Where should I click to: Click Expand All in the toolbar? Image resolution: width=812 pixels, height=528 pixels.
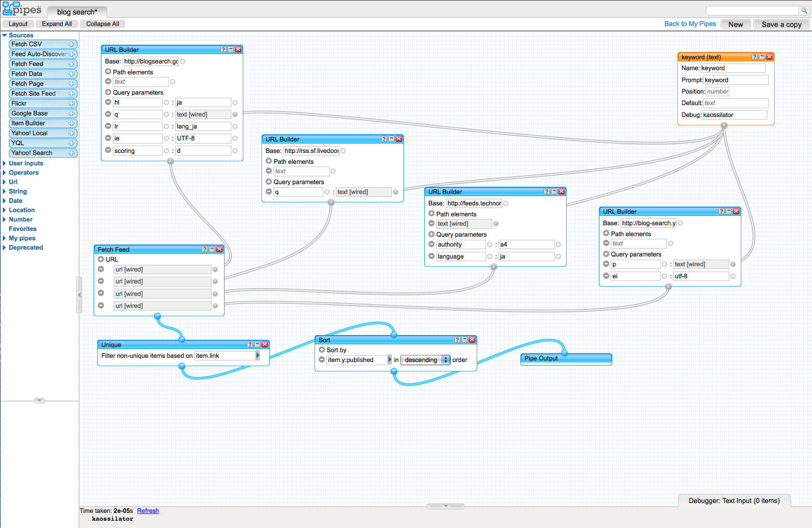point(57,24)
